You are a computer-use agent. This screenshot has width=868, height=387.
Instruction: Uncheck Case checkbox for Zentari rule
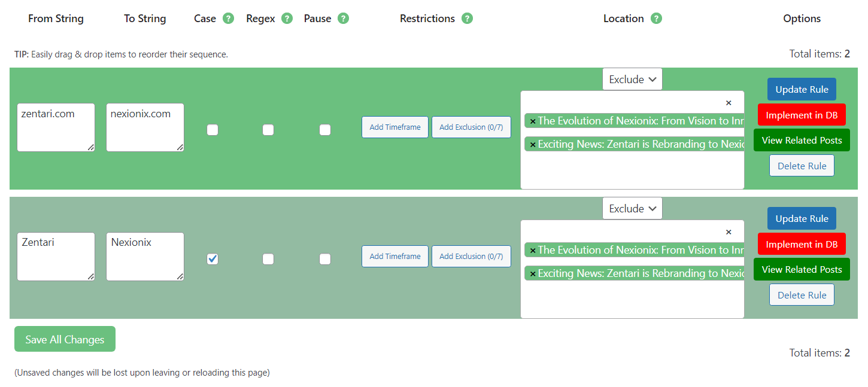[x=213, y=259]
